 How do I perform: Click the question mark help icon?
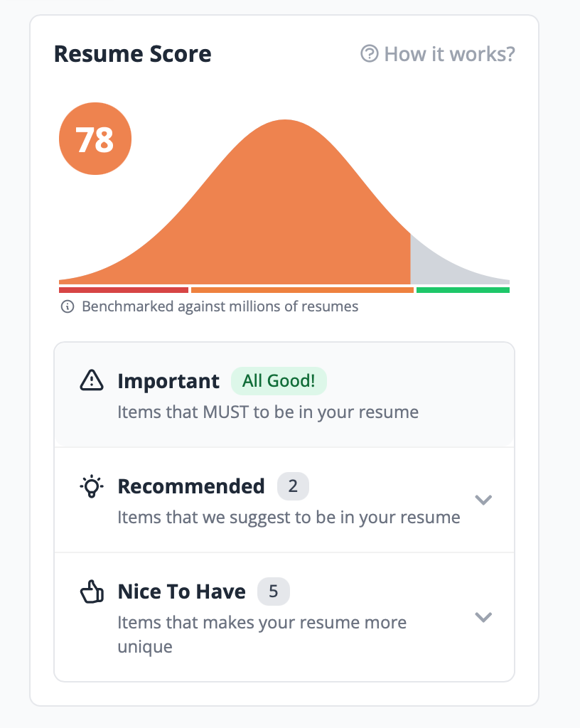(369, 54)
